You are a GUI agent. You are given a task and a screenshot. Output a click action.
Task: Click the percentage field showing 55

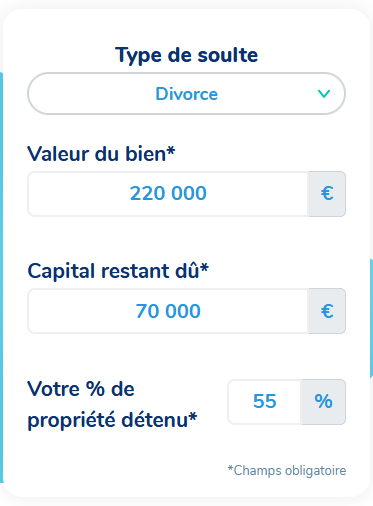pyautogui.click(x=265, y=402)
